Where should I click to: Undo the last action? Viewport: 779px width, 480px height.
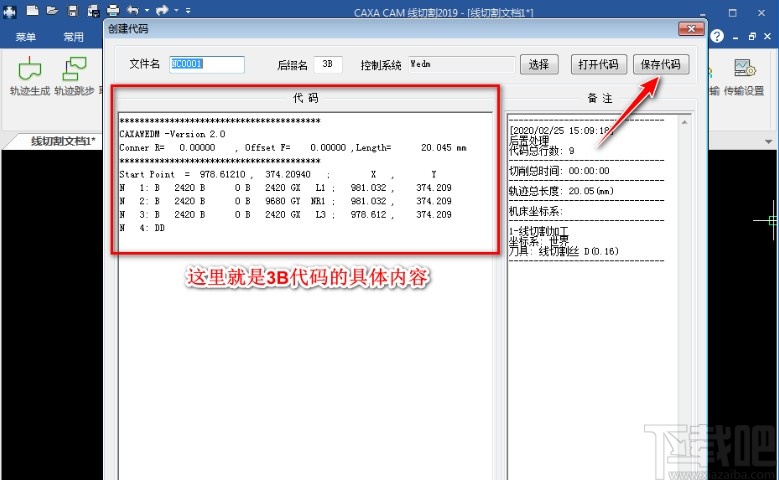[x=133, y=10]
